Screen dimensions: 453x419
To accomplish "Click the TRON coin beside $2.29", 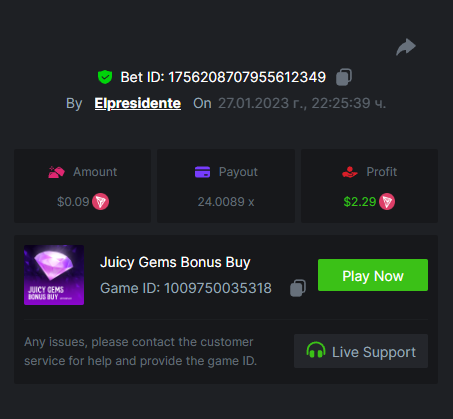I will pos(387,202).
